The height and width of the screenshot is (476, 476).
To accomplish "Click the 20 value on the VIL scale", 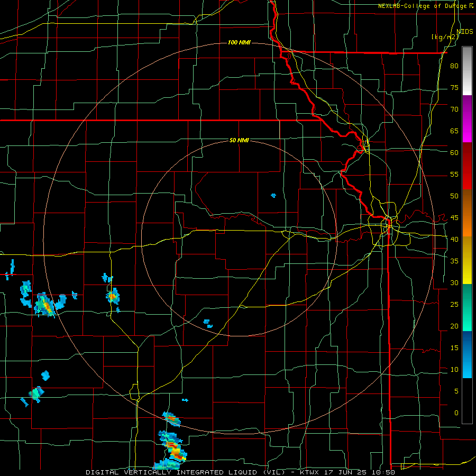I will [x=454, y=326].
